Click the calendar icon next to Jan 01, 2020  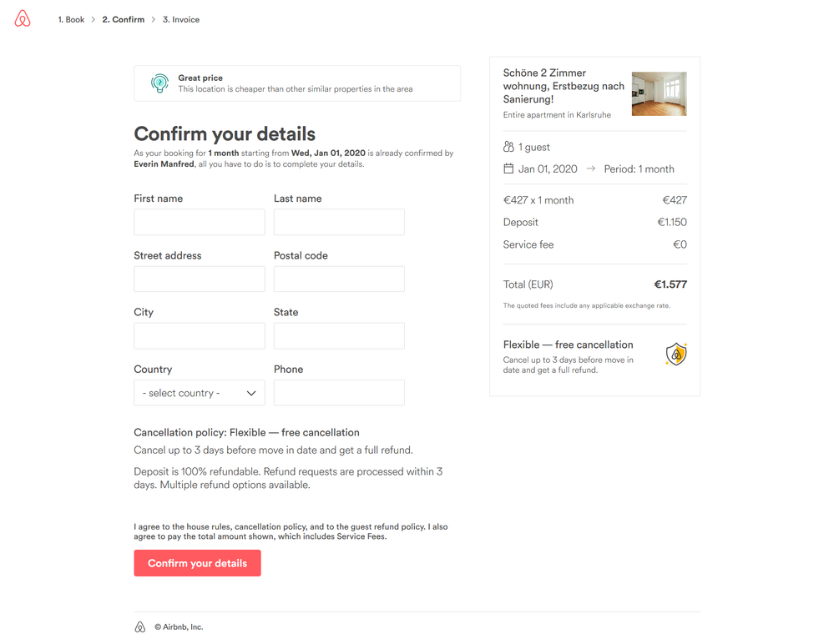tap(508, 169)
